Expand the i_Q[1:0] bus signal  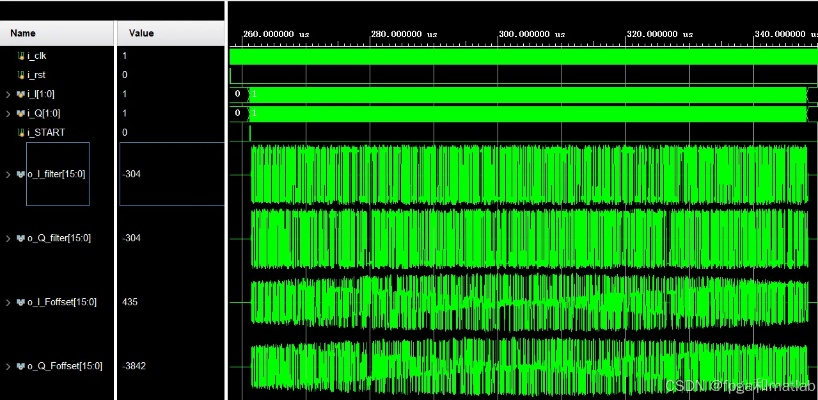[8, 113]
